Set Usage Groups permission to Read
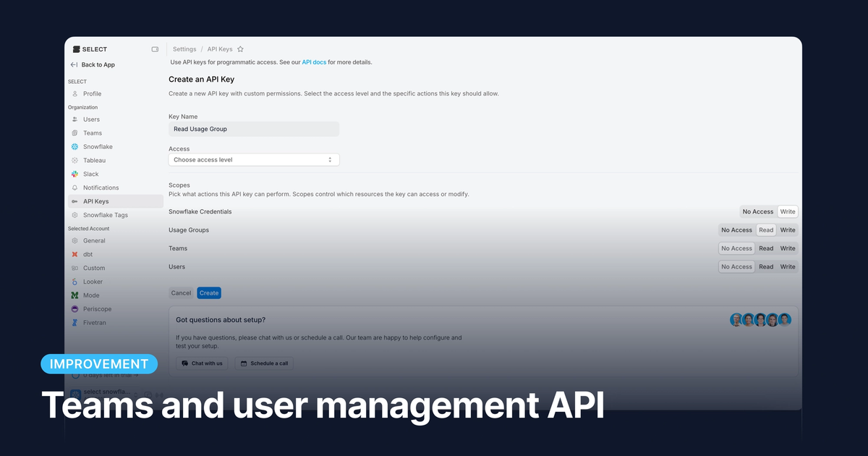 766,229
